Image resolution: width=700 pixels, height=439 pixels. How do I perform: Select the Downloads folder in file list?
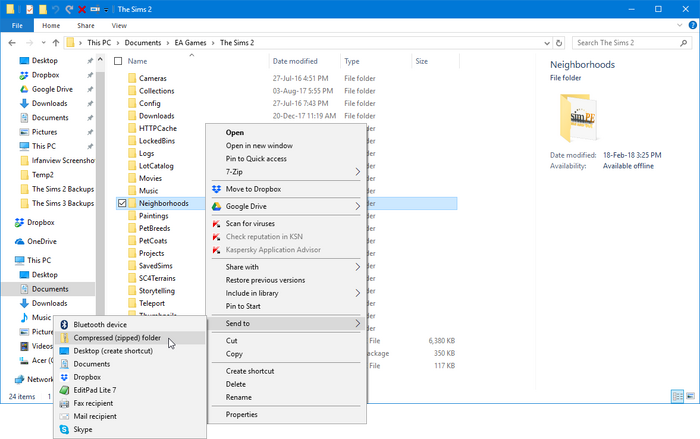(x=157, y=116)
